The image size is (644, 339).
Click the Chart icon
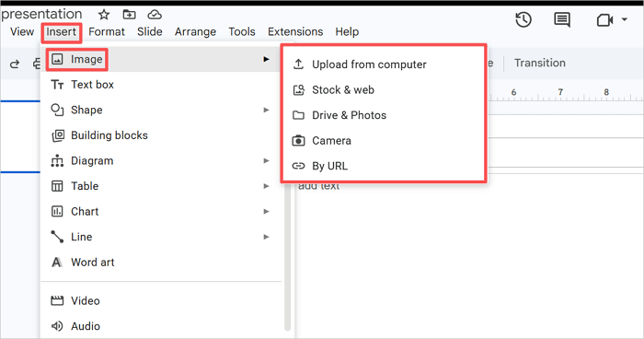click(57, 212)
